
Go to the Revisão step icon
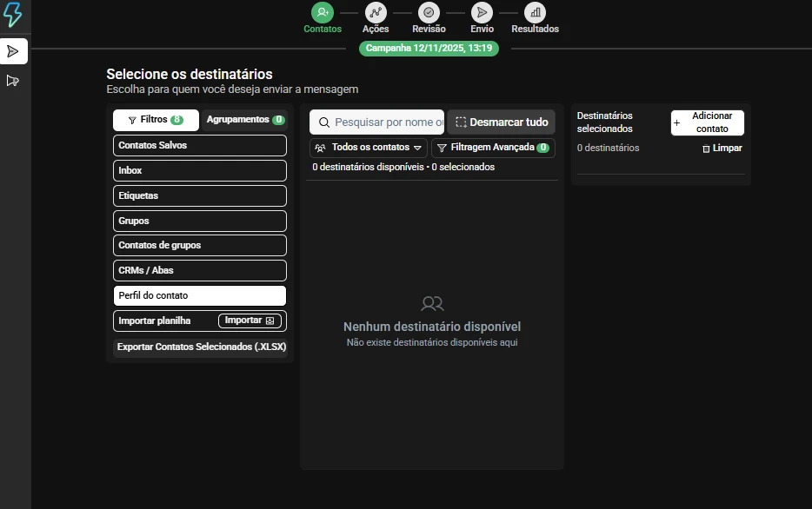(x=429, y=12)
